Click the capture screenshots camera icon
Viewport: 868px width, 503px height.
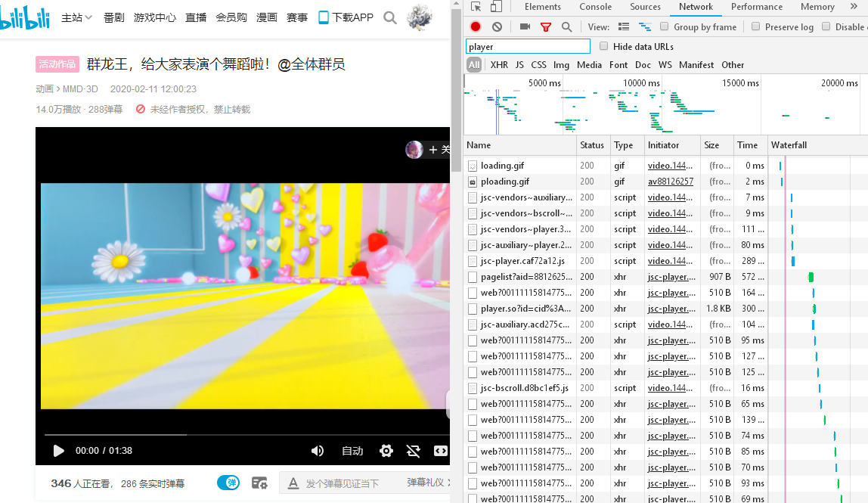[525, 26]
